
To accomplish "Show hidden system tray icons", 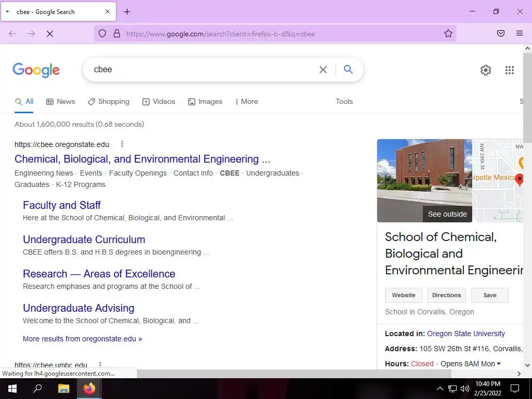I will coord(440,389).
